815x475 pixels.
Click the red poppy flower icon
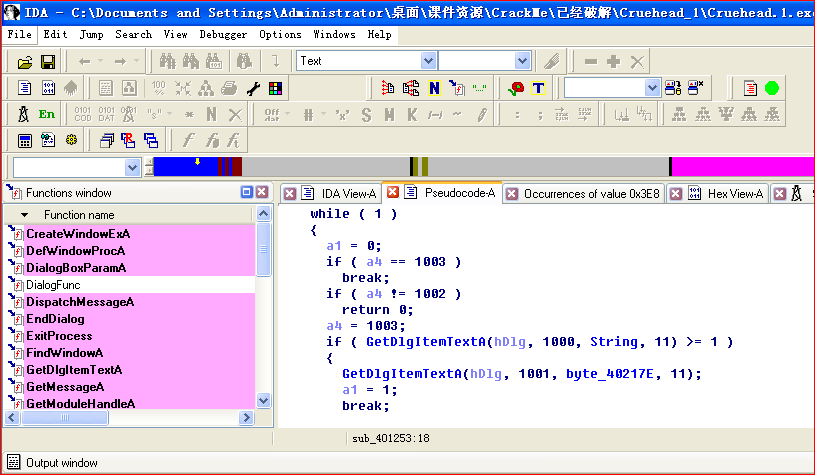pyautogui.click(x=516, y=88)
